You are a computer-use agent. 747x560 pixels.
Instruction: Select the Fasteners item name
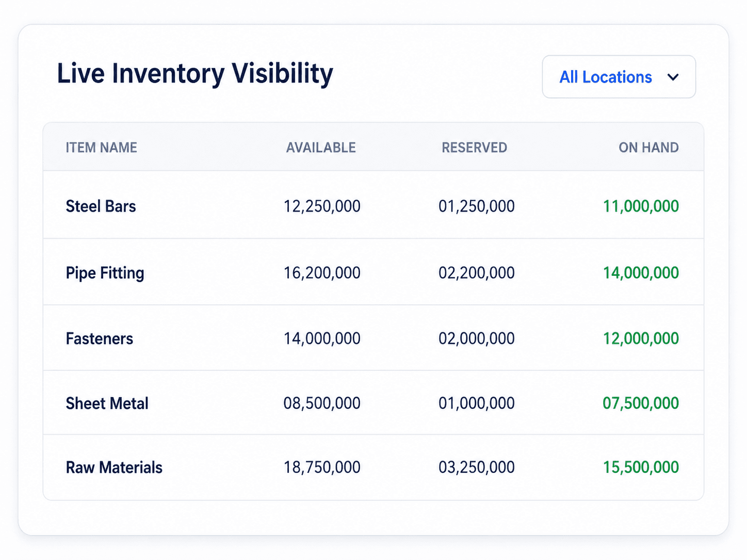click(x=99, y=338)
